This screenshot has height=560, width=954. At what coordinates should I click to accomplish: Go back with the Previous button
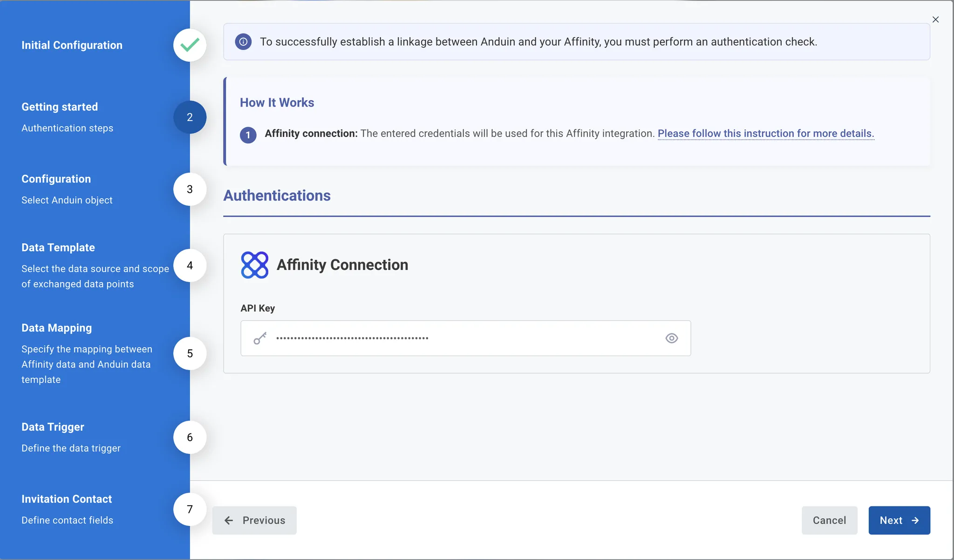pos(254,520)
